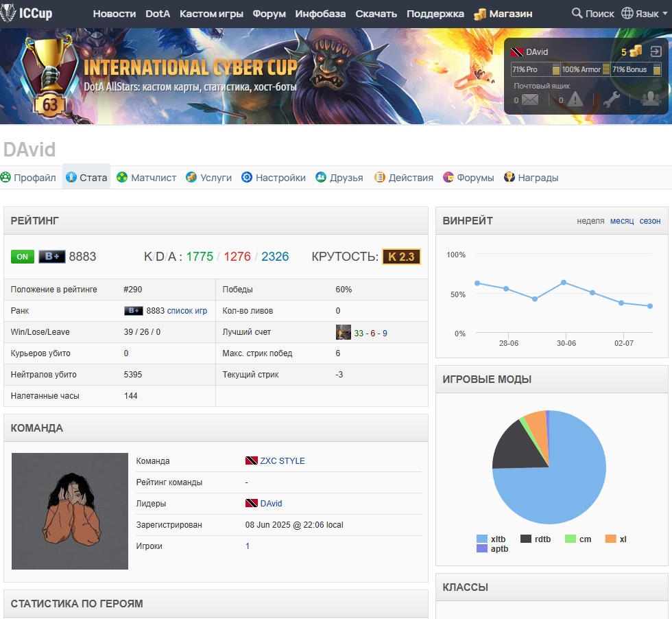Click the search magnifier icon
Viewport: 672px width, 619px height.
pyautogui.click(x=577, y=13)
